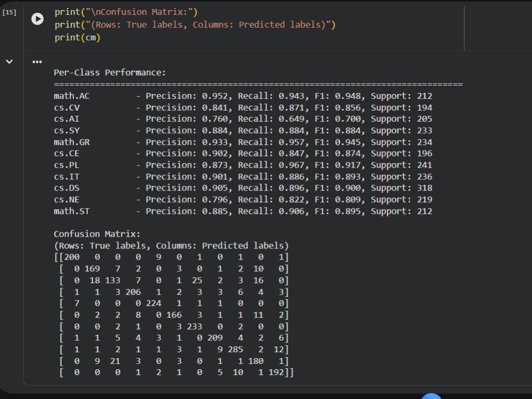
Task: Click the matrix value 25 in third row
Action: 197,280
